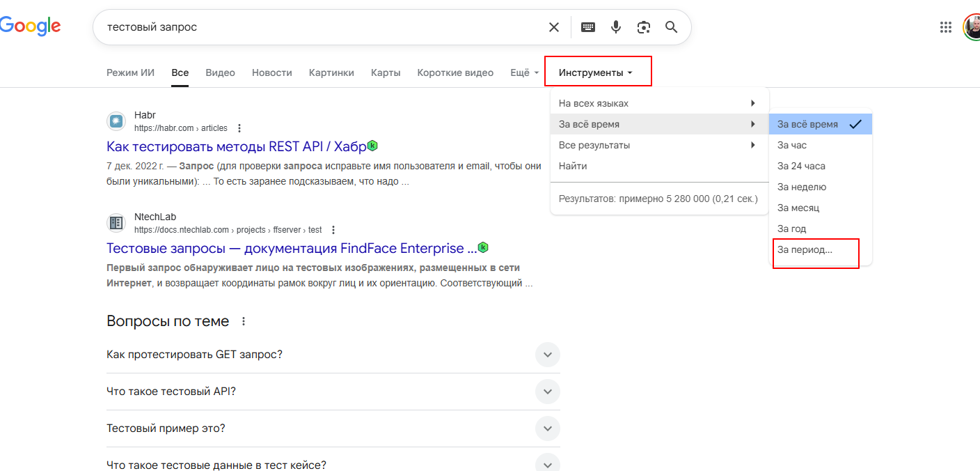Switch to the 'Картинки' tab
Viewport: 980px width, 471px height.
click(331, 72)
